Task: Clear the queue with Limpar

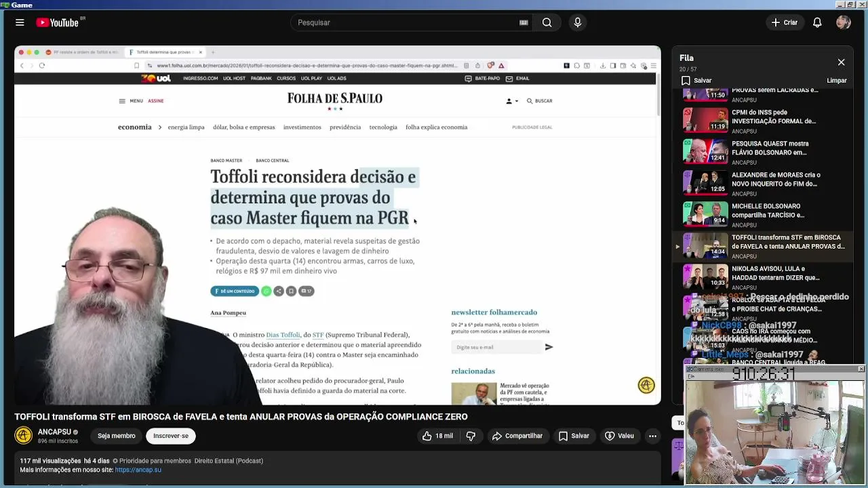Action: coord(836,80)
